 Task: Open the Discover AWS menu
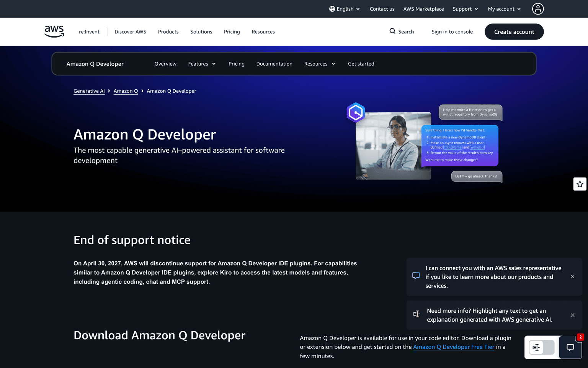(x=130, y=32)
